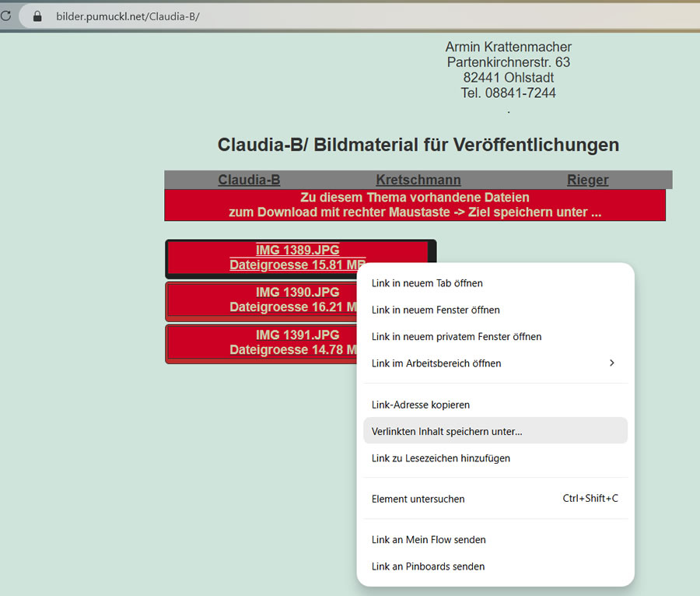Screen dimensions: 700x596
Task: Choose 'Link an Mein Flow senden'
Action: (x=429, y=539)
